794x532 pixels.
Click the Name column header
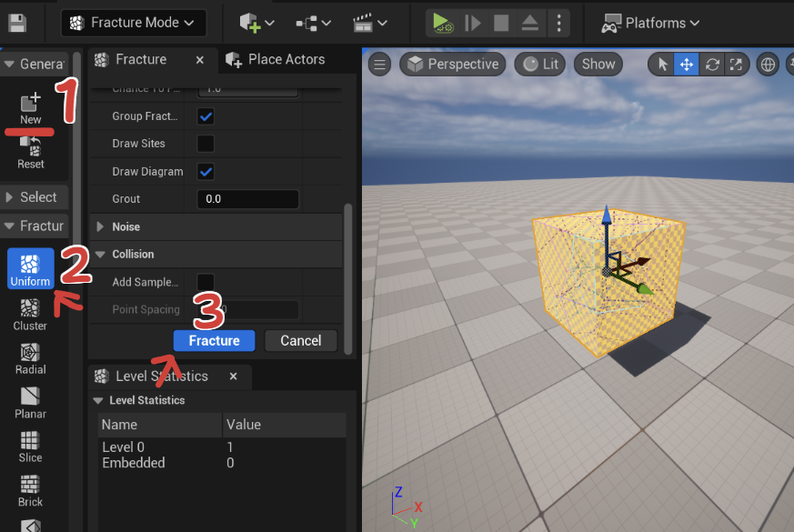click(x=160, y=425)
